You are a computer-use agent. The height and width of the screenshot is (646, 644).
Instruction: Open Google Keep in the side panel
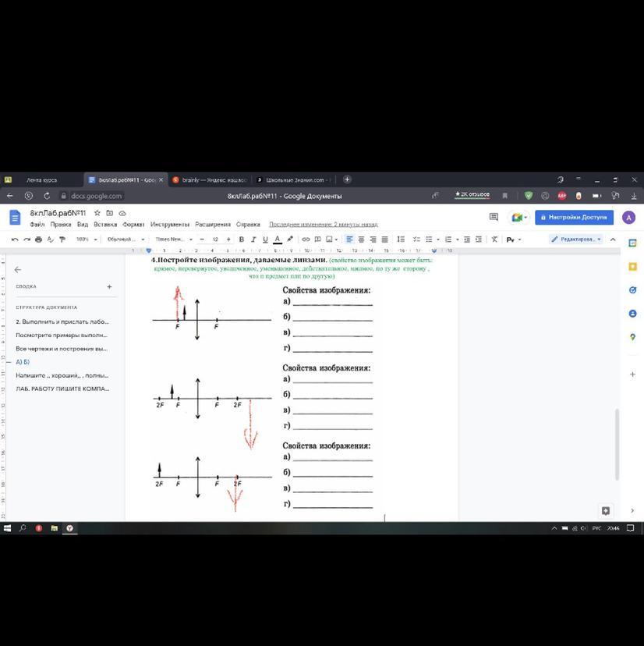pyautogui.click(x=632, y=267)
